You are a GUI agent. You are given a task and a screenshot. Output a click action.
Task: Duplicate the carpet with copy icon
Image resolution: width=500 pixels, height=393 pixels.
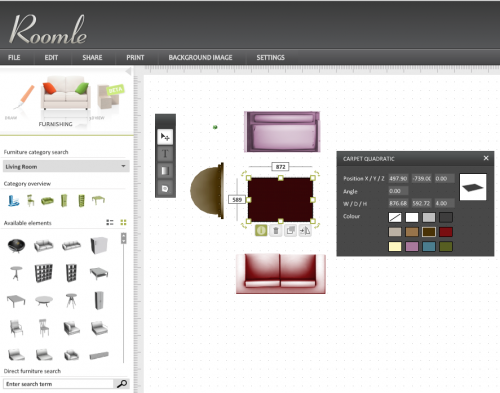coord(290,230)
